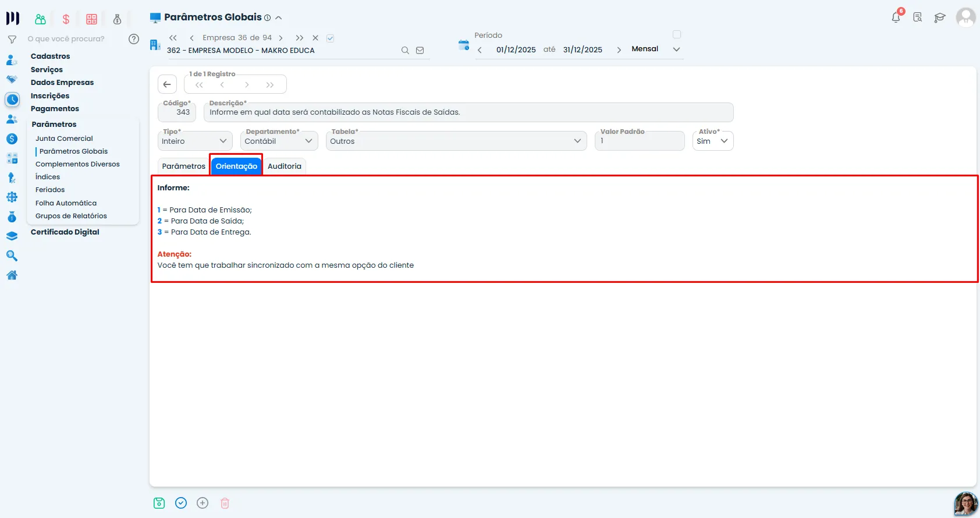
Task: Switch to the Parâmetros tab
Action: point(184,166)
